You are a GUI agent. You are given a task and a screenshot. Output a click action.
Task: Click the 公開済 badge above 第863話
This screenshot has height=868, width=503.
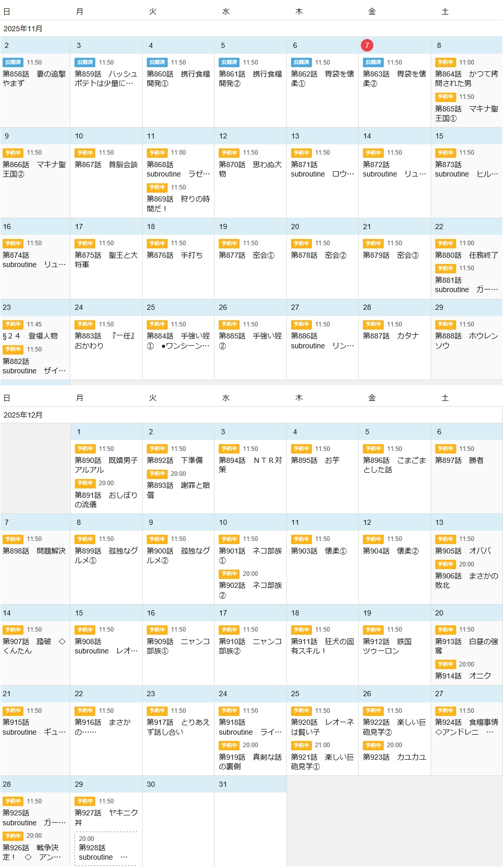(x=373, y=62)
